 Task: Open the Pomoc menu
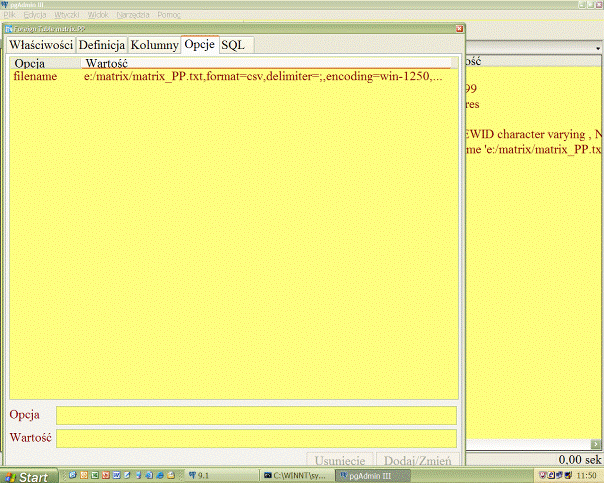point(169,16)
